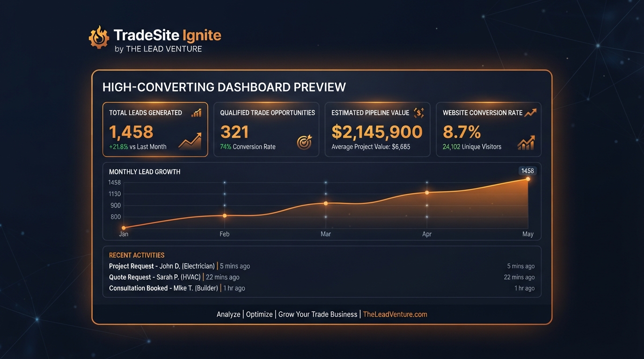This screenshot has height=359, width=644.
Task: Click the Mar data point on chart
Action: click(326, 203)
